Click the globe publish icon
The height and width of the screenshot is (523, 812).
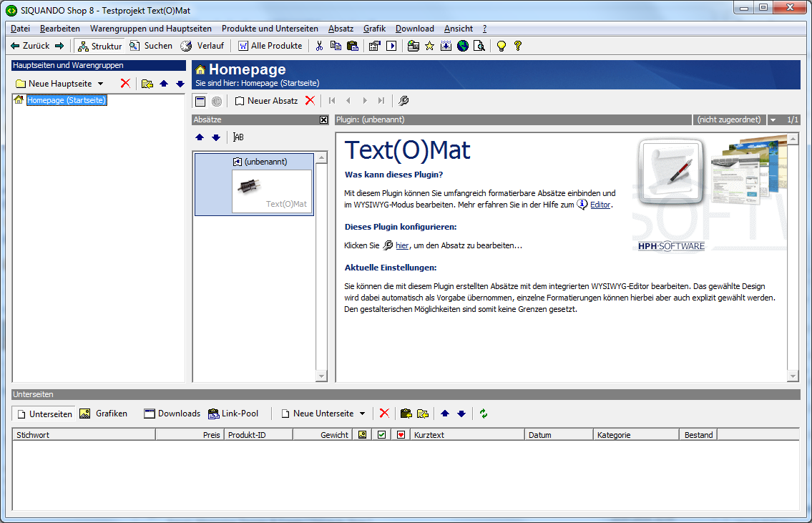463,46
